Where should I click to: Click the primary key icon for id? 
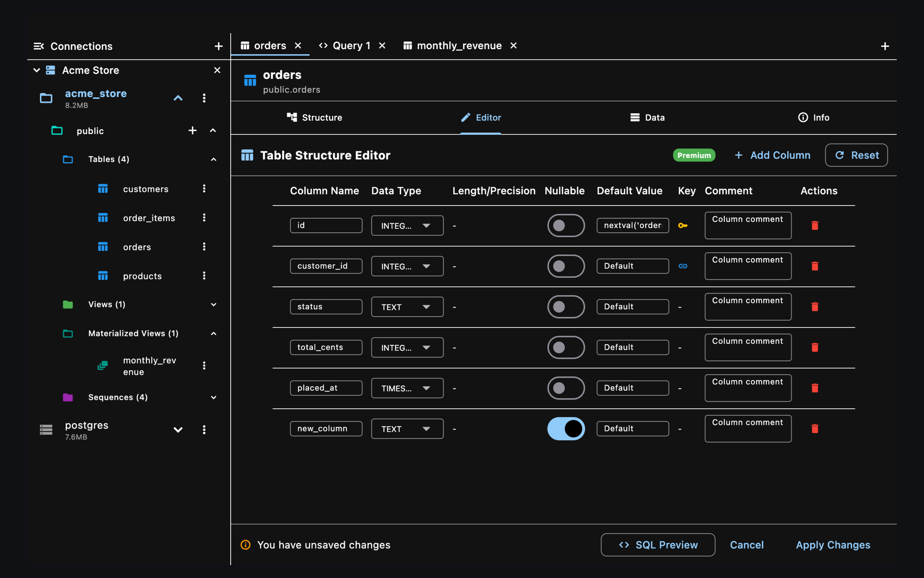click(x=683, y=225)
